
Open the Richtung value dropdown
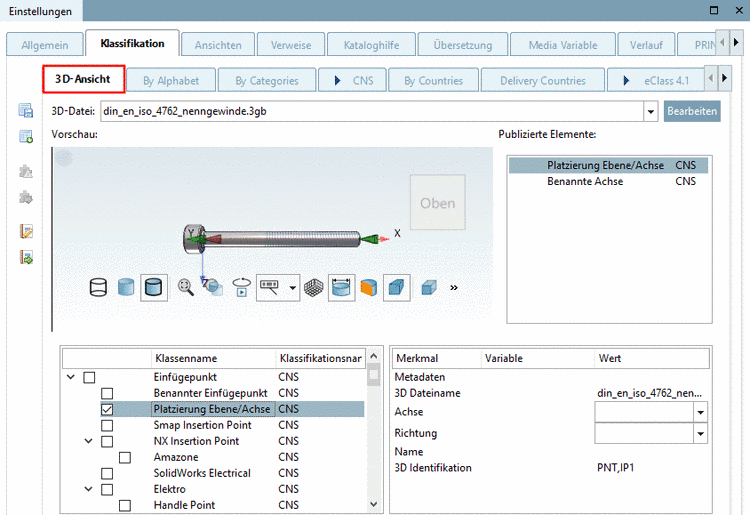700,434
